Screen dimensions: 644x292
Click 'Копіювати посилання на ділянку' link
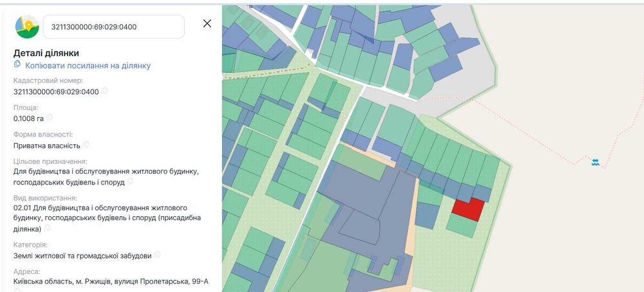click(88, 66)
